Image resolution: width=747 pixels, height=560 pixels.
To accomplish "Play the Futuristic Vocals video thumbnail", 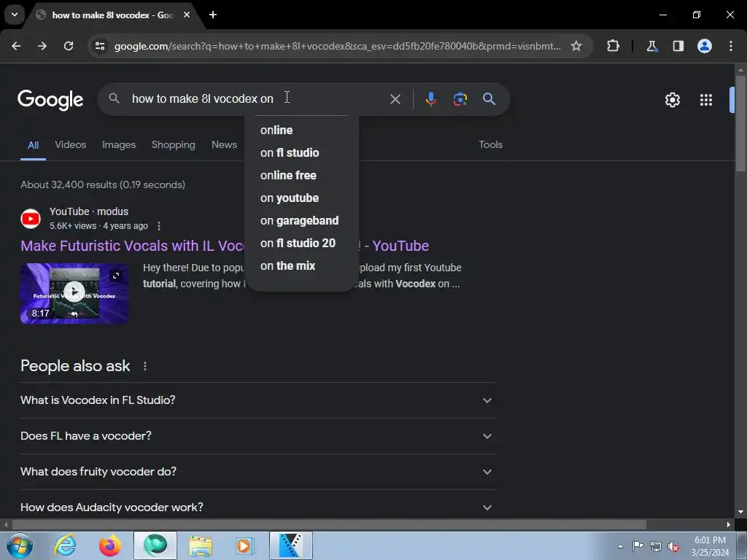I will [x=74, y=293].
